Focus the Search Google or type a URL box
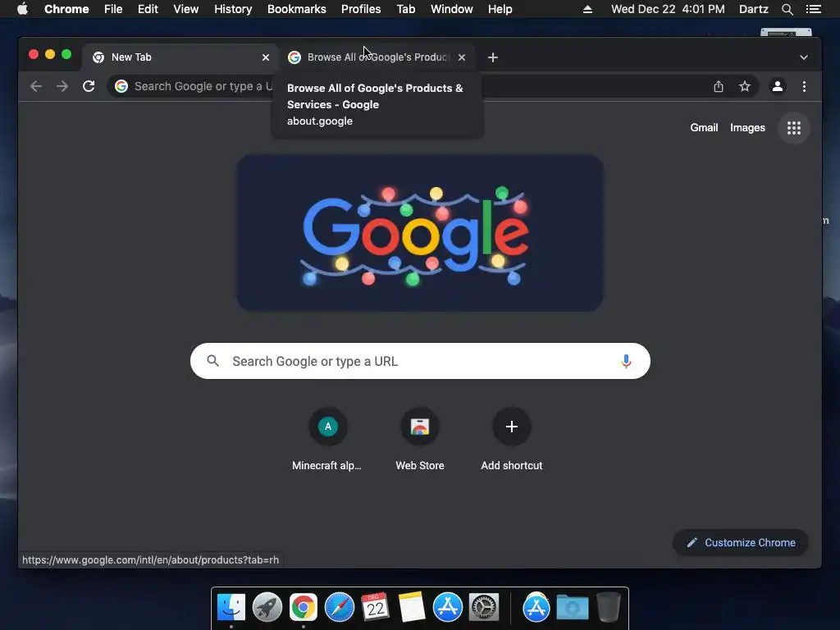The image size is (840, 630). pos(420,361)
